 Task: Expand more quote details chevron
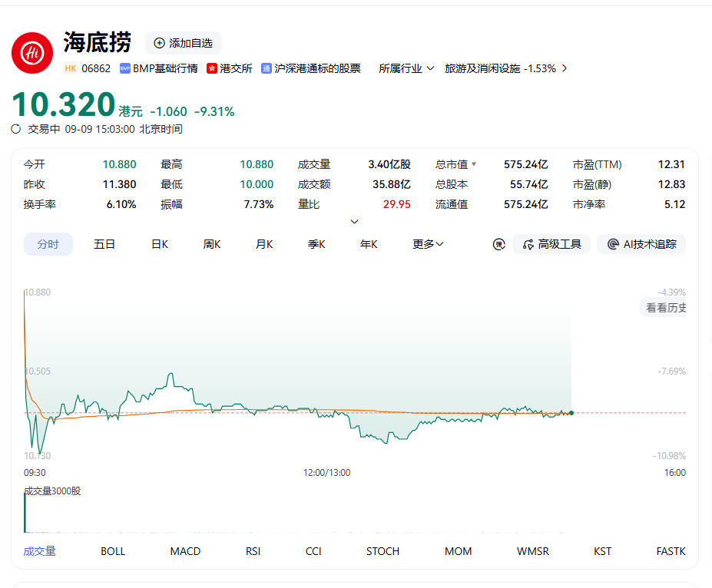click(355, 221)
